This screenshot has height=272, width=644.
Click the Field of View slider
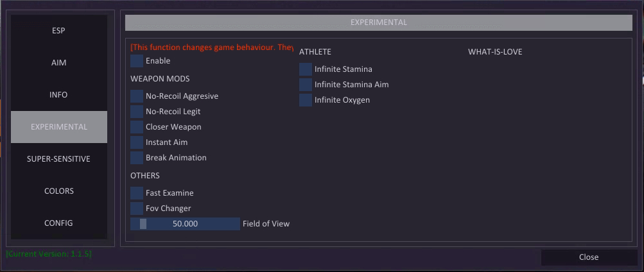pyautogui.click(x=185, y=224)
